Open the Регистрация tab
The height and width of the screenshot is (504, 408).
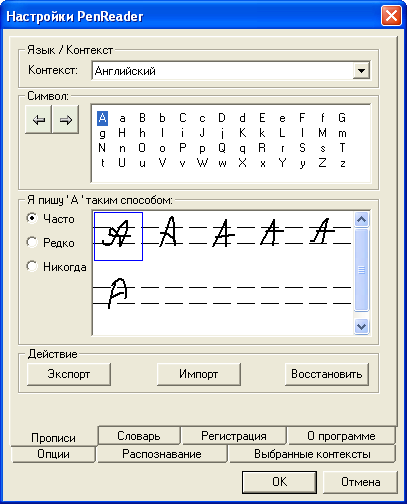point(234,436)
